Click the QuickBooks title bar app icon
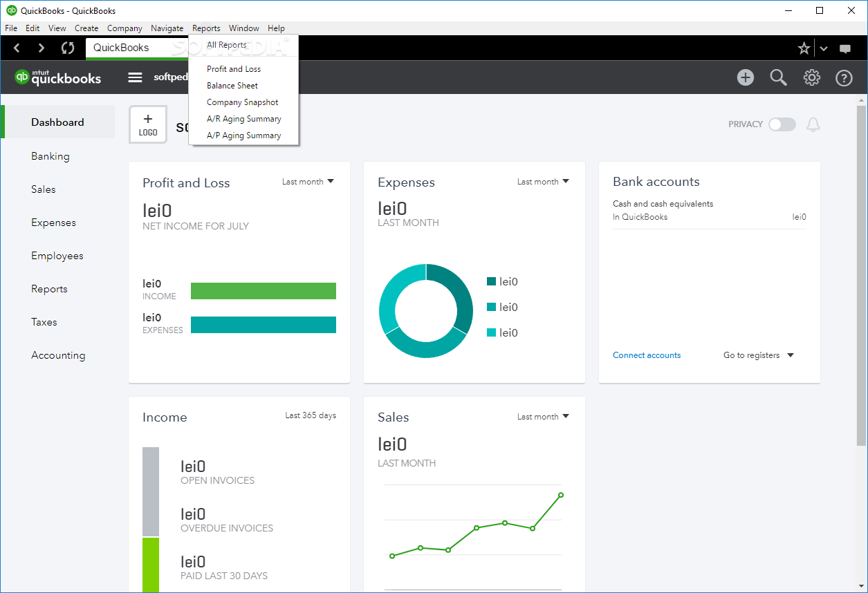868x593 pixels. [11, 10]
